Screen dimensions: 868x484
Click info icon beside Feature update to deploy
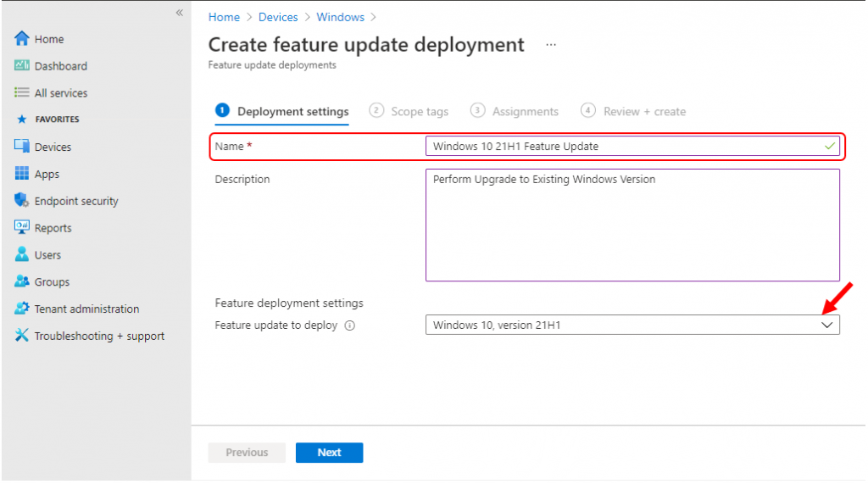pyautogui.click(x=349, y=325)
